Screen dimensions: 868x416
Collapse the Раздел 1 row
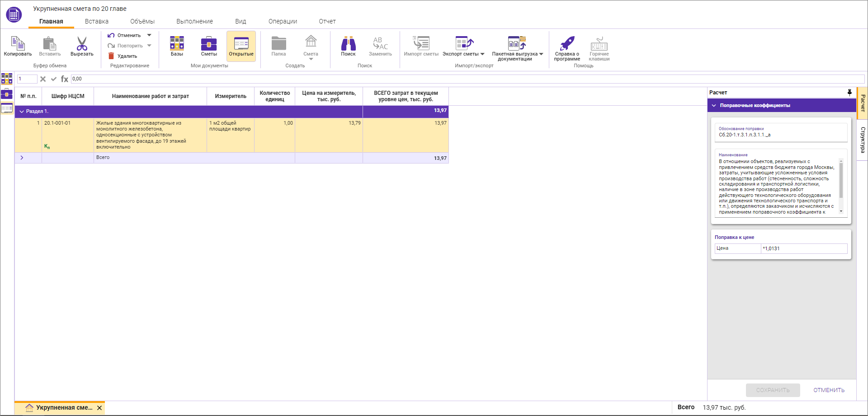pyautogui.click(x=21, y=112)
